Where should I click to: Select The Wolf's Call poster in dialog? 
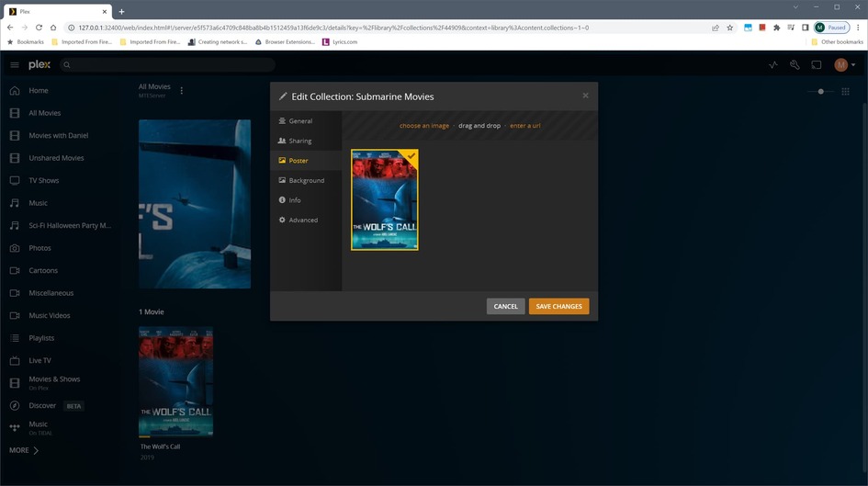pos(385,200)
